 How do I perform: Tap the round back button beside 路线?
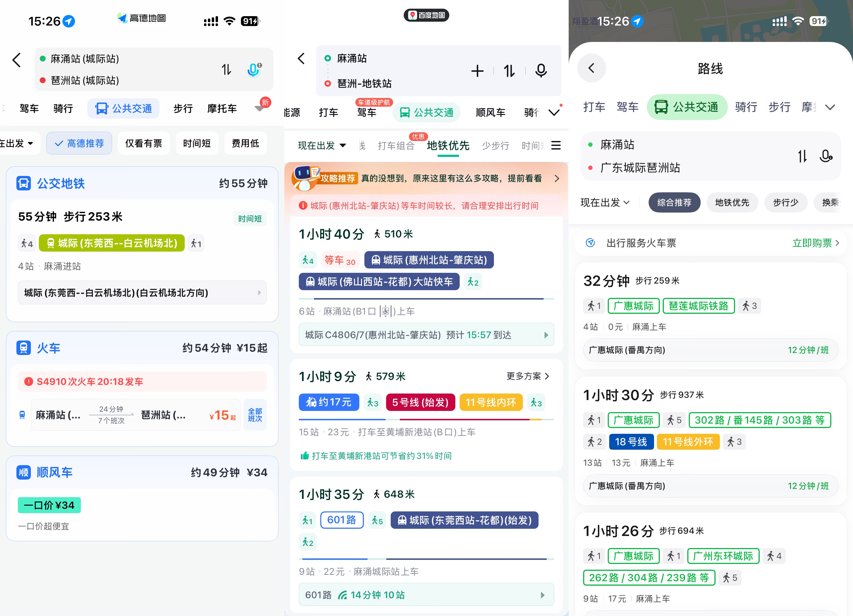click(592, 68)
